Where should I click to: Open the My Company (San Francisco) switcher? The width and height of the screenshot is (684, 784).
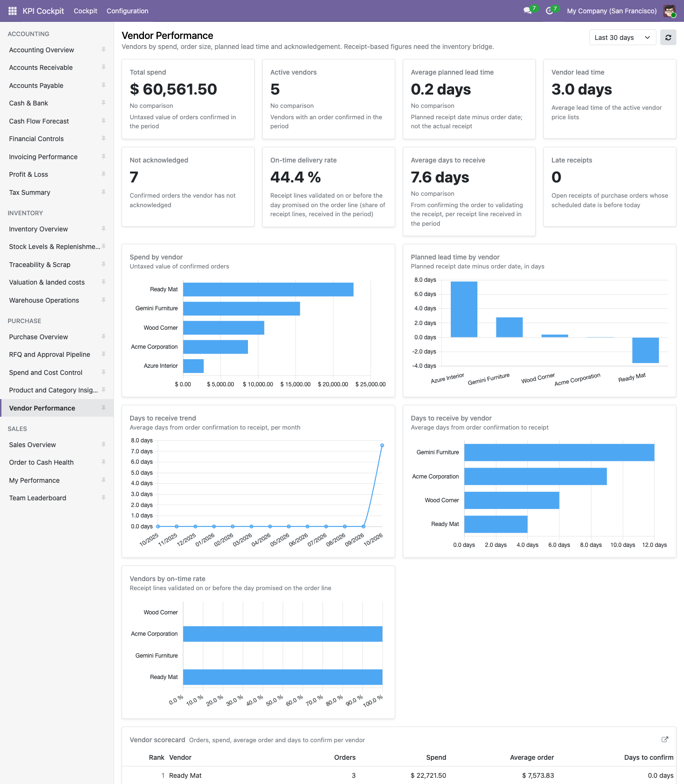612,11
